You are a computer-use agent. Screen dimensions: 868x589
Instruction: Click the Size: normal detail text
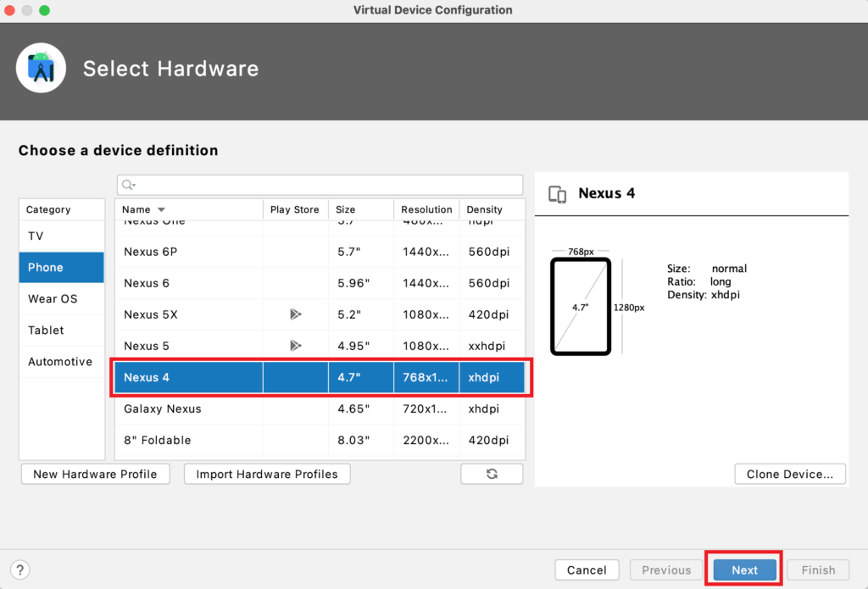pos(707,269)
